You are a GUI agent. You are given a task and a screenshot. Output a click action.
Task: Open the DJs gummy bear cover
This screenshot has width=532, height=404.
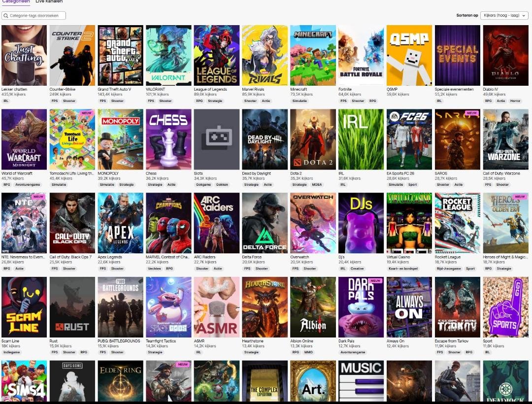[x=362, y=223]
